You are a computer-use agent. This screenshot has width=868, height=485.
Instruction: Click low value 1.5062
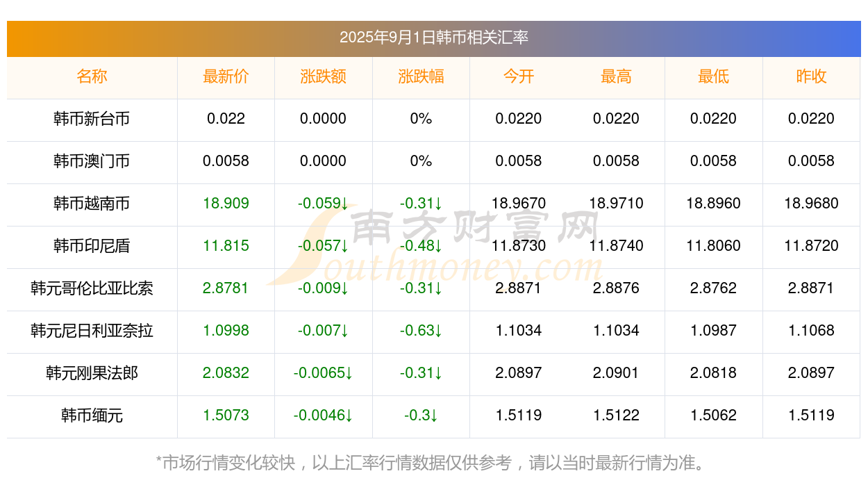point(714,416)
